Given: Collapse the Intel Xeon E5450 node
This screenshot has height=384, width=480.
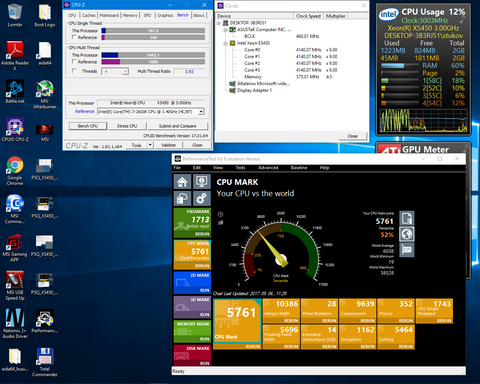Looking at the screenshot, I should (226, 43).
